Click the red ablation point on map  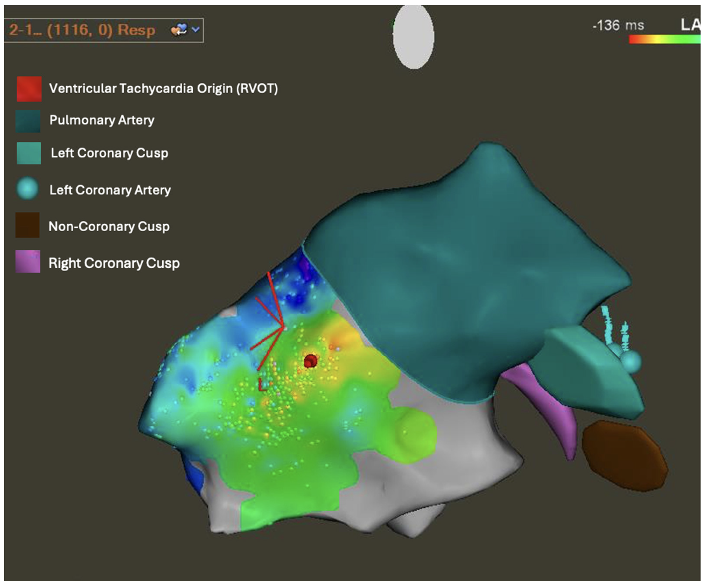(x=310, y=361)
